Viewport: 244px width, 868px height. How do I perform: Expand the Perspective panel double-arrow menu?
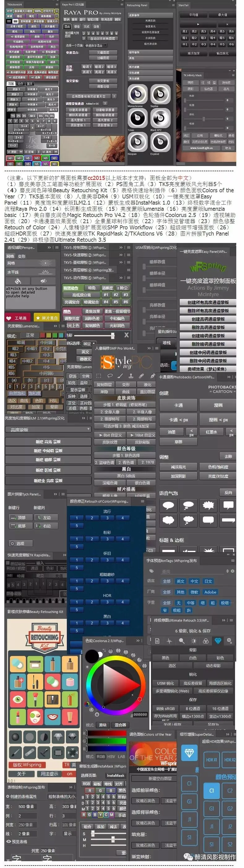[x=49, y=247]
